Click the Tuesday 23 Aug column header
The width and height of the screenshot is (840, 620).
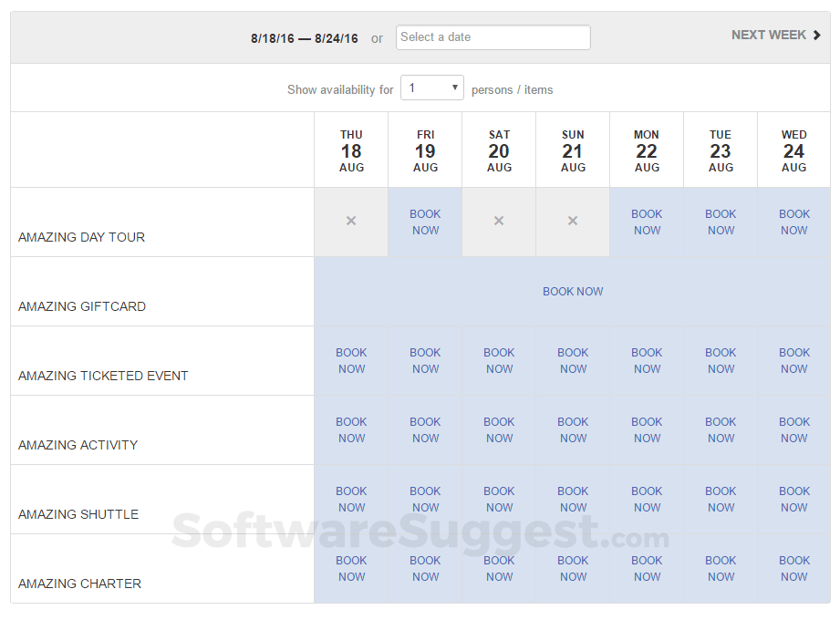[x=721, y=150]
